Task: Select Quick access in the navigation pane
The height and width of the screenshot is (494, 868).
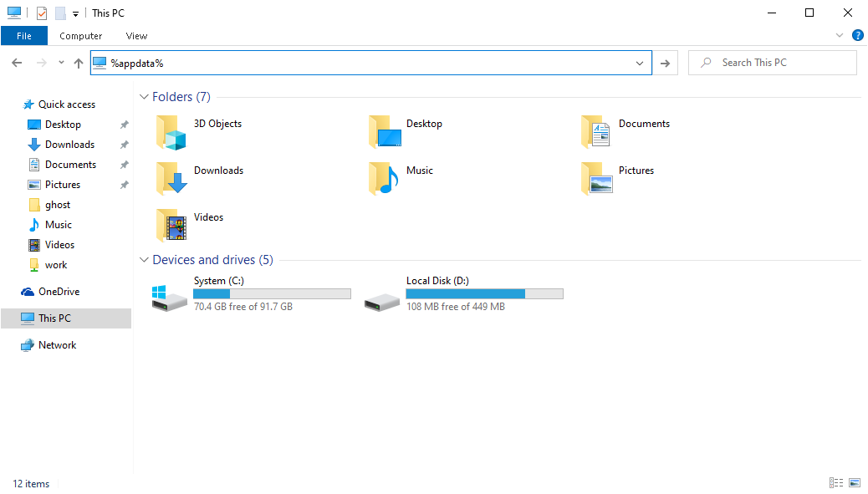Action: 66,104
